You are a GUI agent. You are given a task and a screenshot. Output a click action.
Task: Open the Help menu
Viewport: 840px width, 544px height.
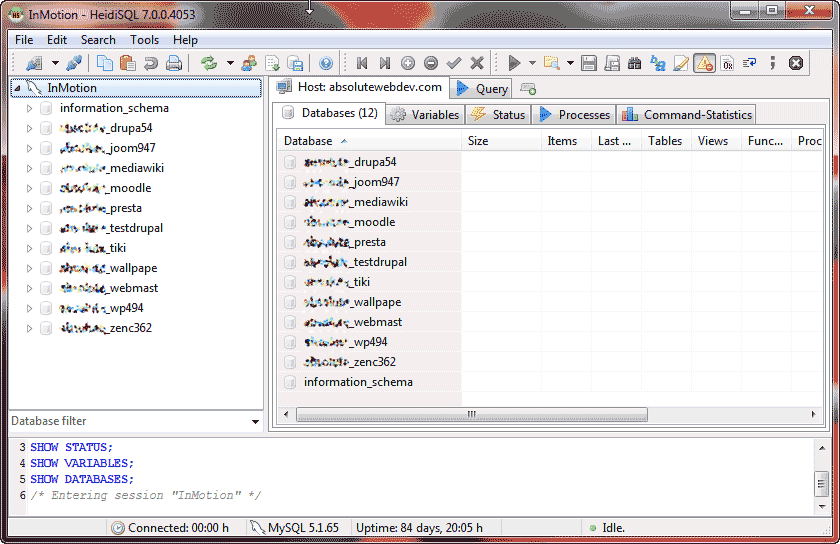(185, 40)
